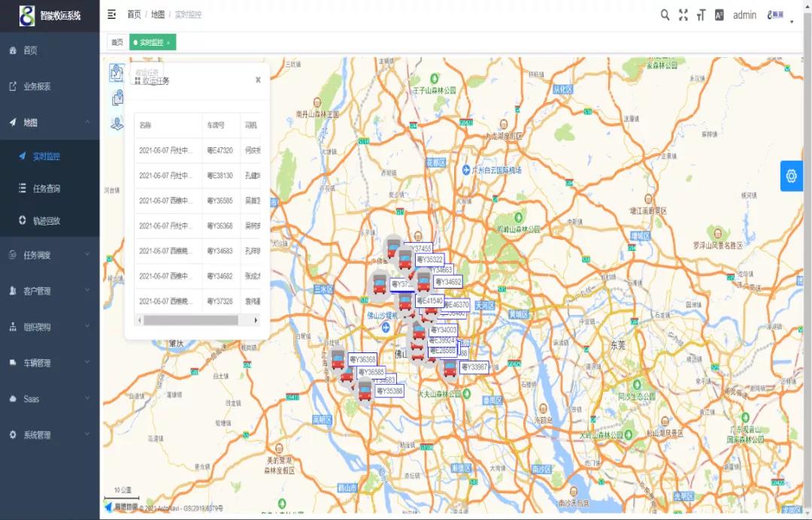Open the blue settings gear panel
The height and width of the screenshot is (520, 812).
click(x=791, y=176)
